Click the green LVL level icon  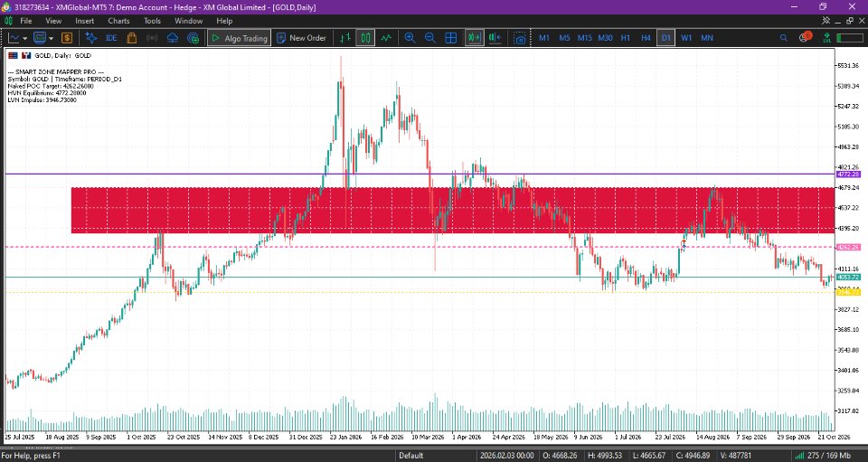click(827, 38)
